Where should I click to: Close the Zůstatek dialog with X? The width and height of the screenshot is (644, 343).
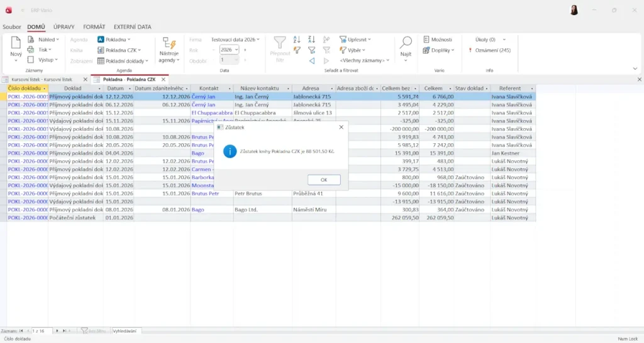341,127
